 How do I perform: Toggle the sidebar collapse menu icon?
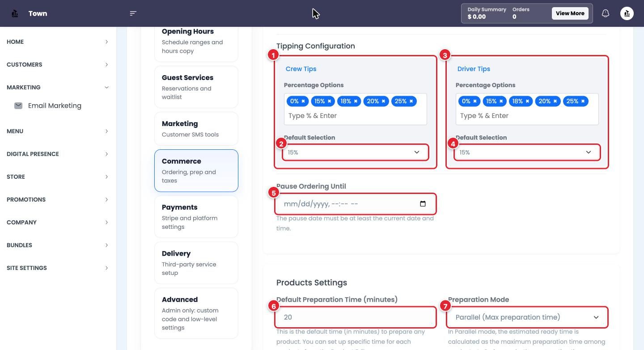click(133, 13)
